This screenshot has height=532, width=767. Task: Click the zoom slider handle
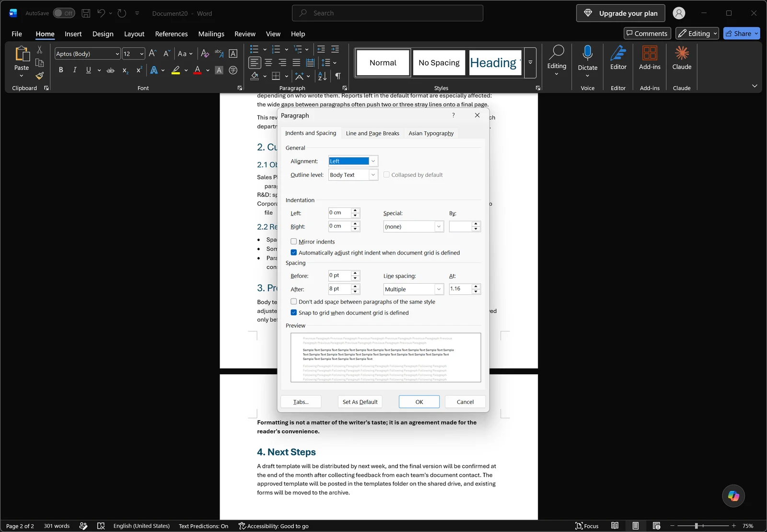pos(696,526)
